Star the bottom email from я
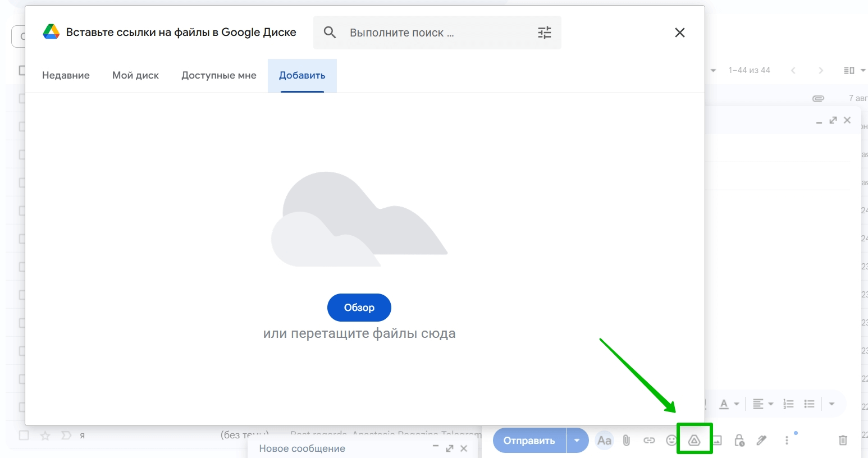868x458 pixels. (45, 436)
